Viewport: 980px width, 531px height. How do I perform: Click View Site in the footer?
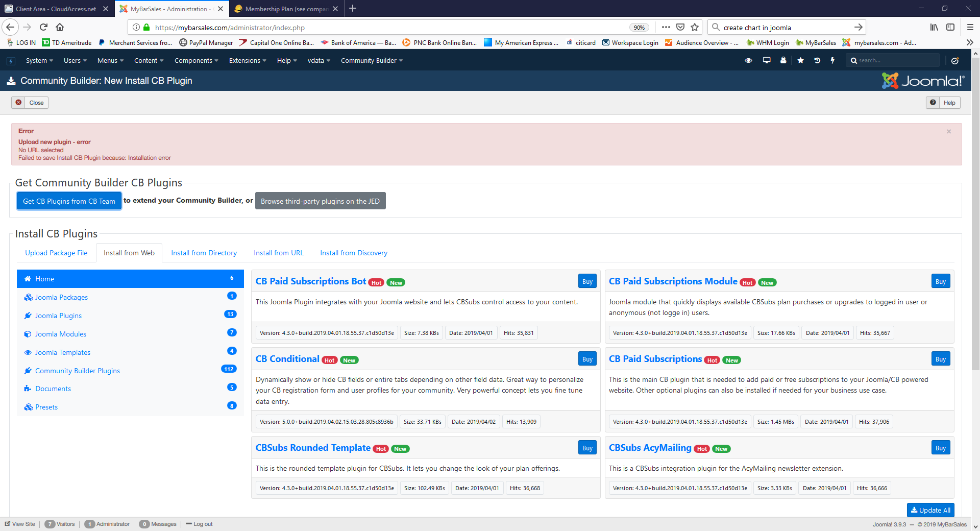click(x=20, y=524)
